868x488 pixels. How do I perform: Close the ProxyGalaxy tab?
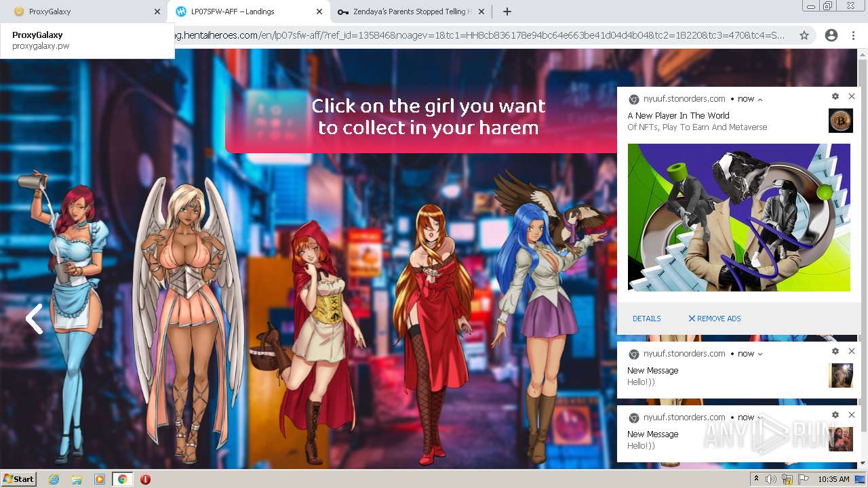tap(157, 12)
